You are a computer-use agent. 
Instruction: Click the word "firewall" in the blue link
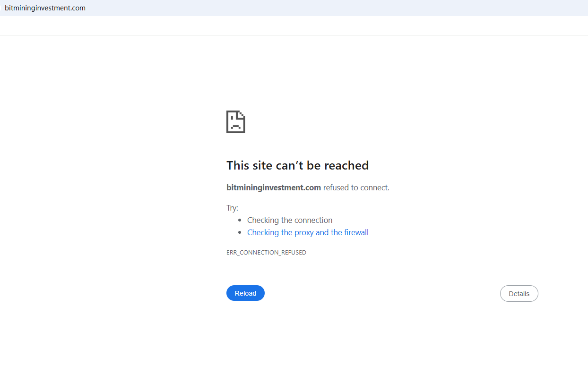click(x=356, y=232)
